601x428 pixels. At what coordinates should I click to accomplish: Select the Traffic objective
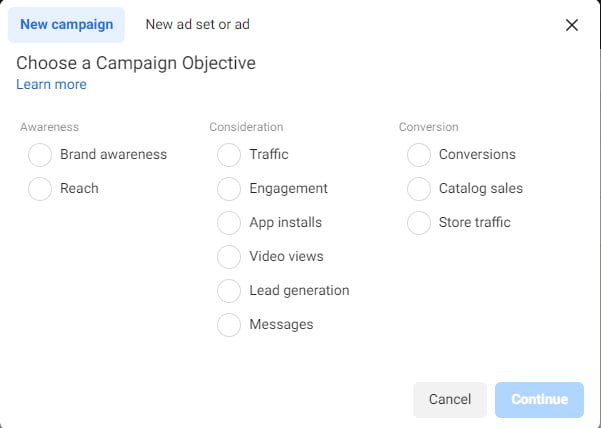coord(229,154)
